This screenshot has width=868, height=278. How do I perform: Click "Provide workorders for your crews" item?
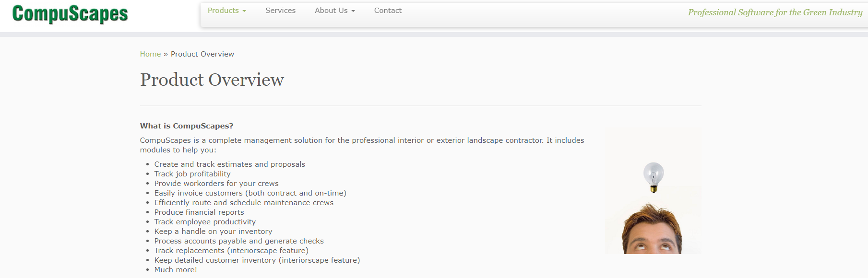pos(216,184)
